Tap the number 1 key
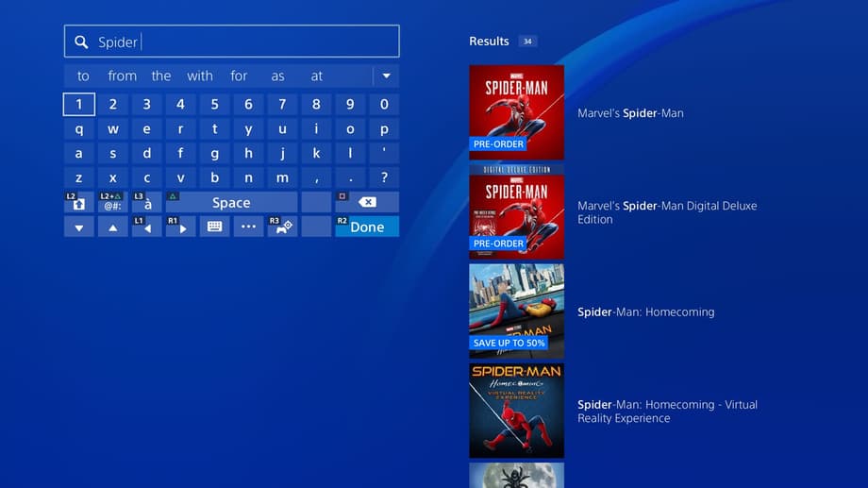Image resolution: width=868 pixels, height=488 pixels. tap(78, 104)
